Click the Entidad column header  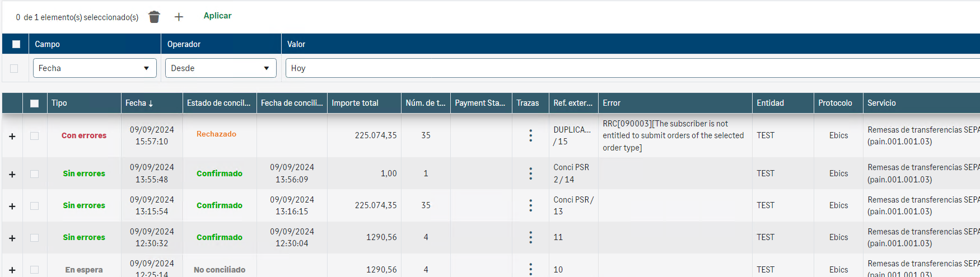click(x=770, y=103)
